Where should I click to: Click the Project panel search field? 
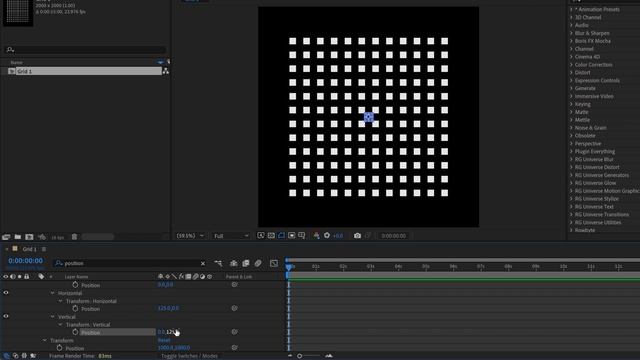(x=86, y=50)
